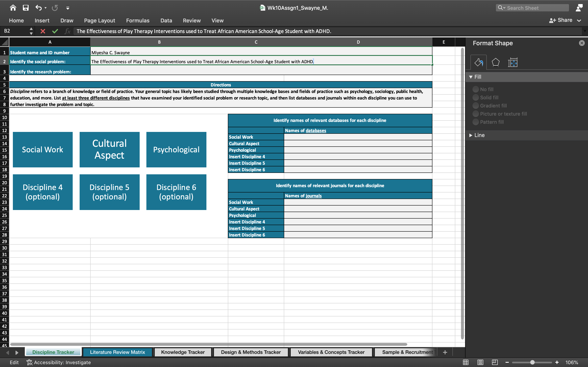Expand the Line section

tap(471, 135)
